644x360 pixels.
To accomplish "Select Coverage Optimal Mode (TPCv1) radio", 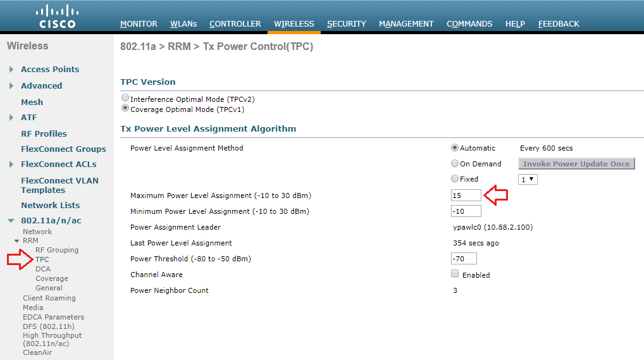I will point(125,108).
